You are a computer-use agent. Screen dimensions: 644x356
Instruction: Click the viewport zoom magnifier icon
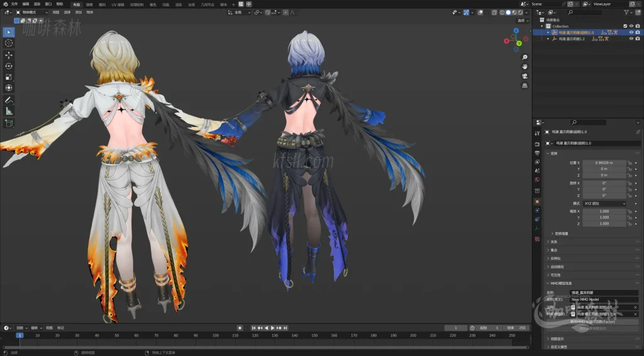tap(525, 57)
